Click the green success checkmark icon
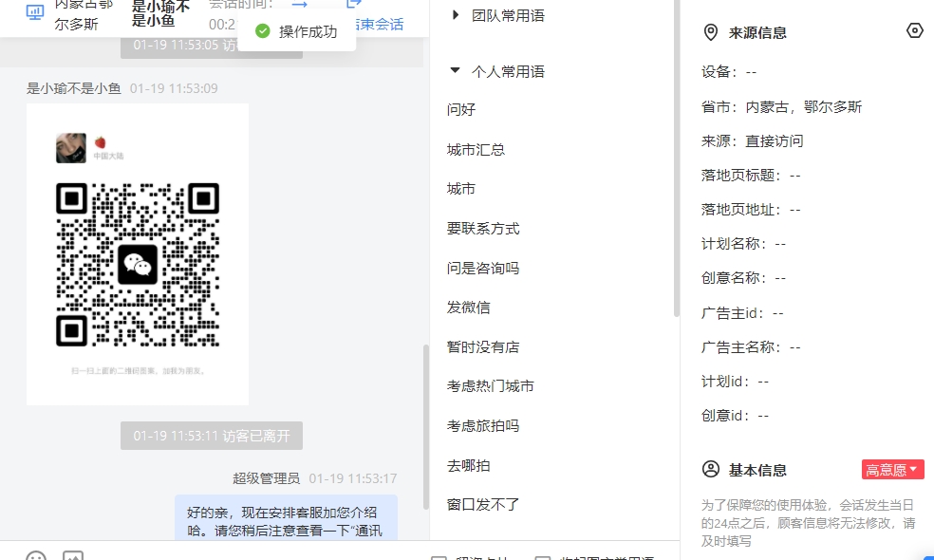The height and width of the screenshot is (560, 934). pyautogui.click(x=263, y=31)
